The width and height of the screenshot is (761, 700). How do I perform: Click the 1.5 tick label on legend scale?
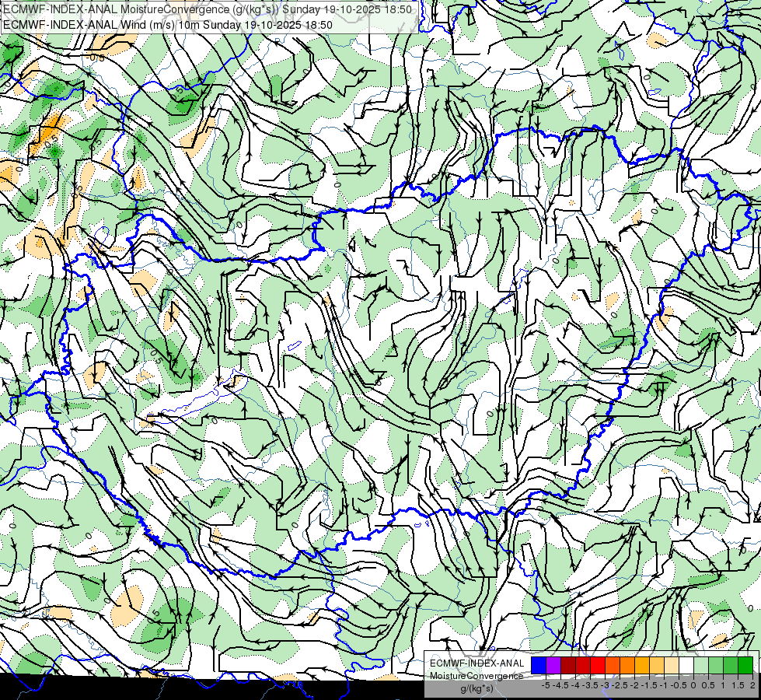(738, 685)
